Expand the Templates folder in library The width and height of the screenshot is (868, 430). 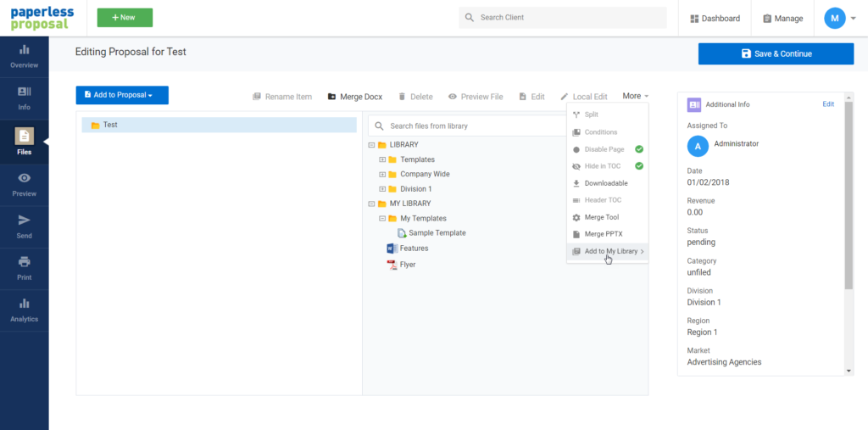(x=382, y=159)
